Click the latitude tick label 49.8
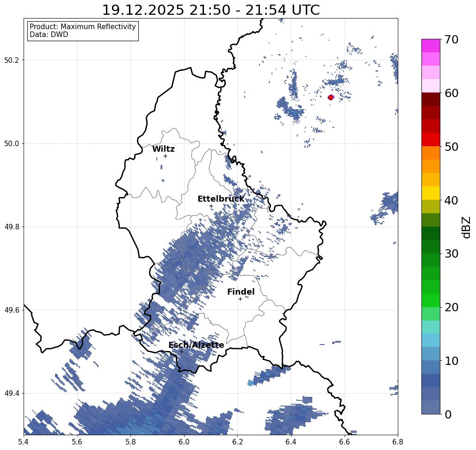The width and height of the screenshot is (476, 450). click(12, 227)
